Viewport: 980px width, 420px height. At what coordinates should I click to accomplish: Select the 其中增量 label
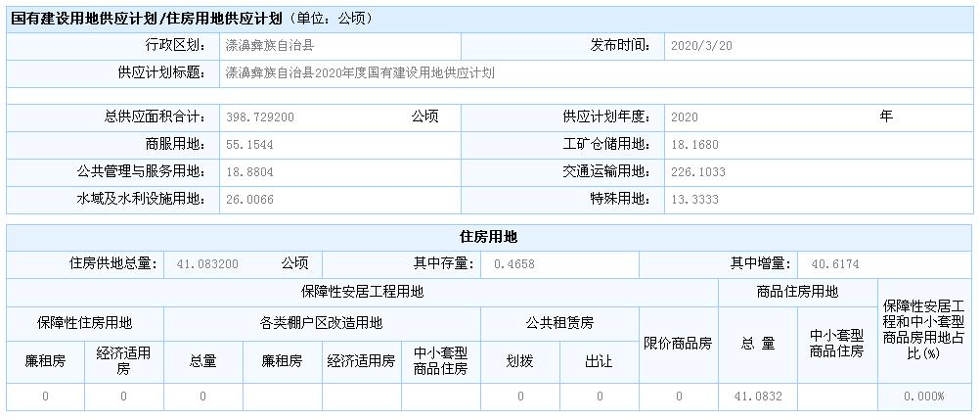click(761, 263)
